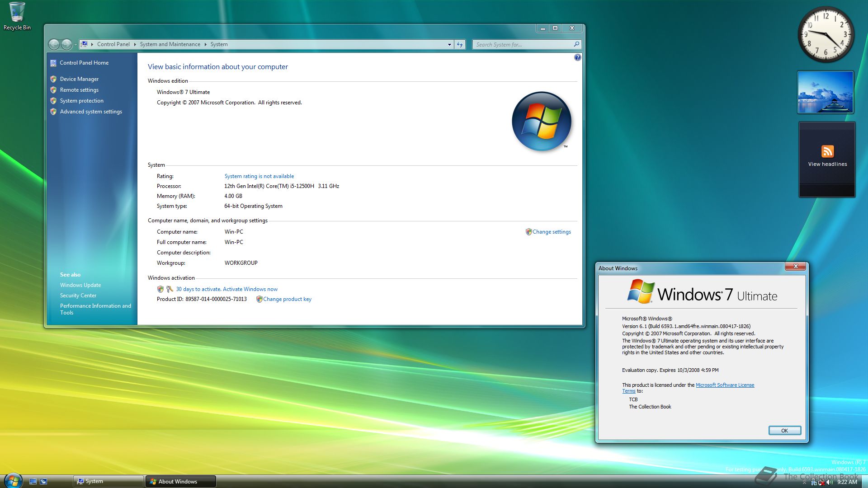Expand the arrow after System and Maintenance breadcrumb
Image resolution: width=868 pixels, height=488 pixels.
point(205,44)
